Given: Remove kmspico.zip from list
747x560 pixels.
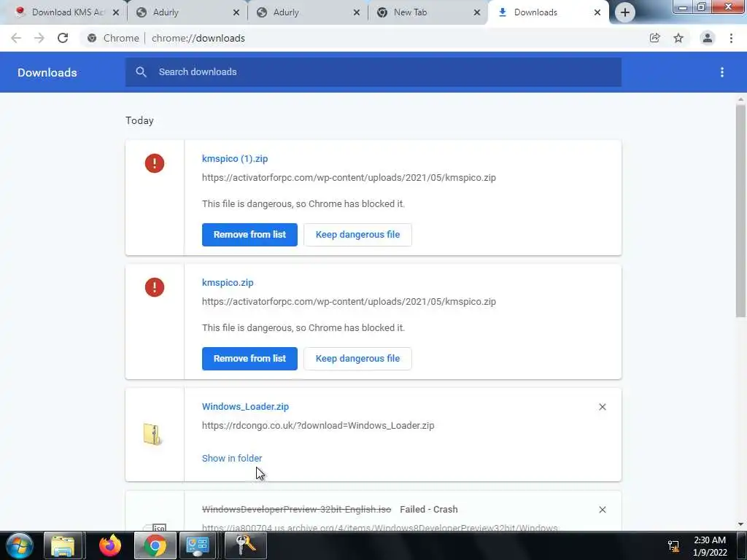Looking at the screenshot, I should coord(249,359).
